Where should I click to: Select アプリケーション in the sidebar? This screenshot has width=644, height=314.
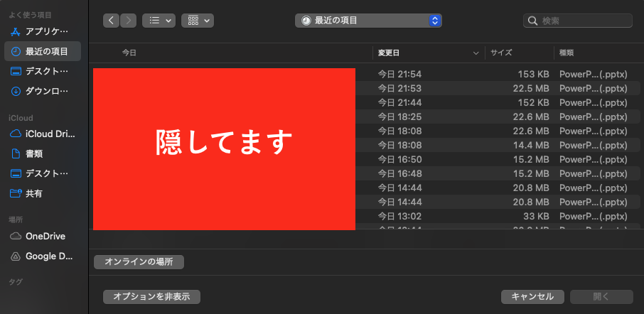(43, 31)
